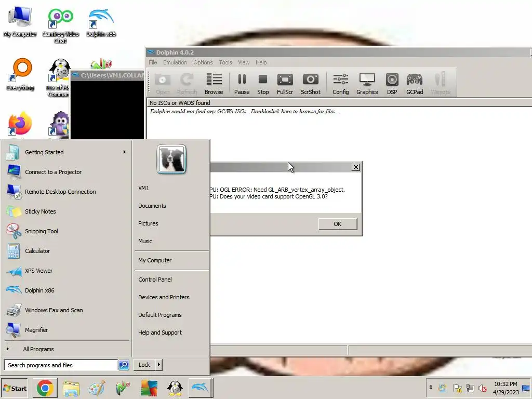Open the Emulation menu
The height and width of the screenshot is (399, 532).
[175, 62]
